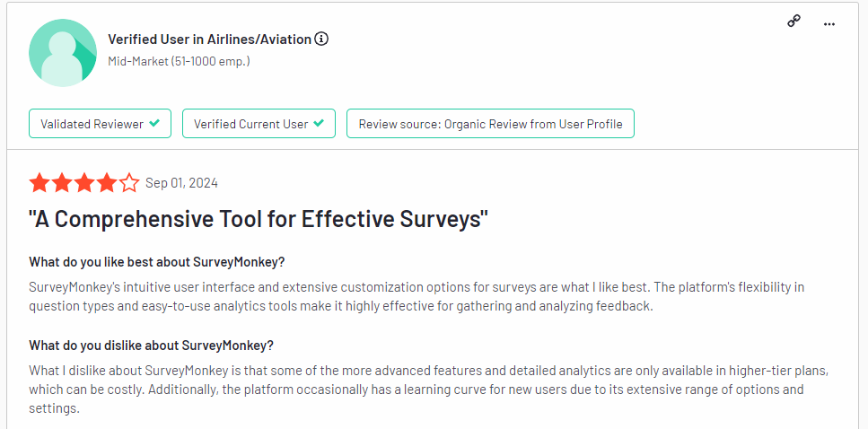
Task: Click the Verified Current User badge
Action: coord(259,124)
